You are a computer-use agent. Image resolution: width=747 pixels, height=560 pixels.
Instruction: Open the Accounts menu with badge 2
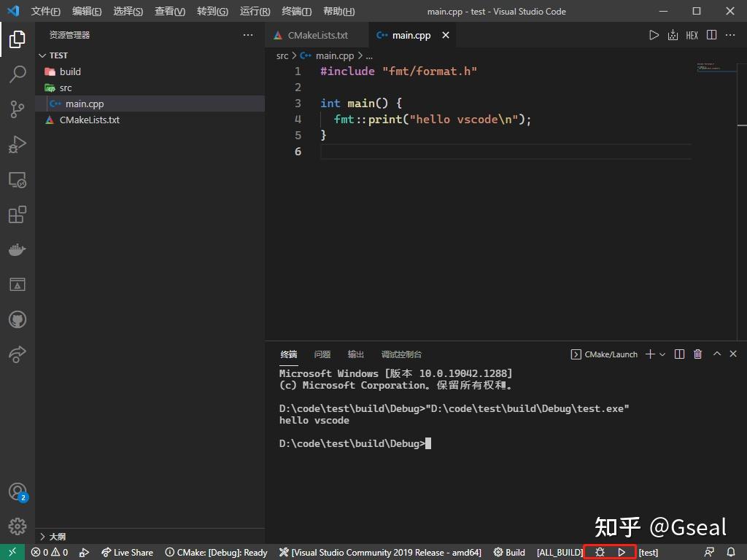click(x=18, y=491)
